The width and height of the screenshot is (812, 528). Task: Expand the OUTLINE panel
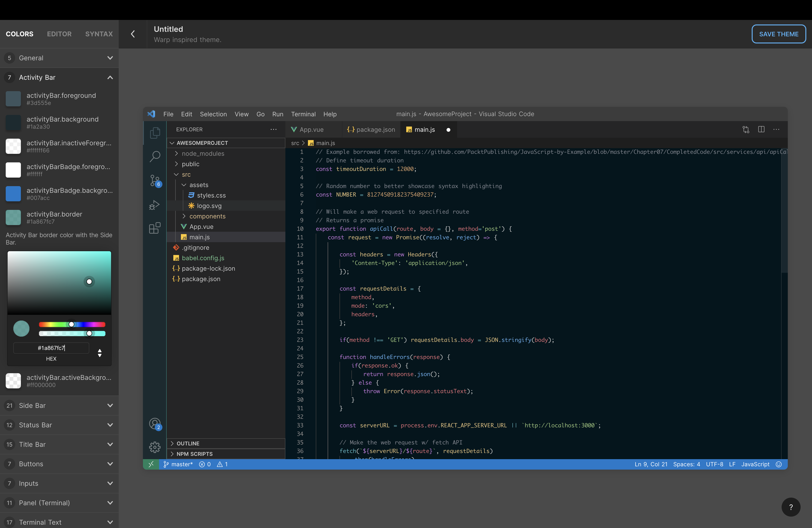[188, 443]
